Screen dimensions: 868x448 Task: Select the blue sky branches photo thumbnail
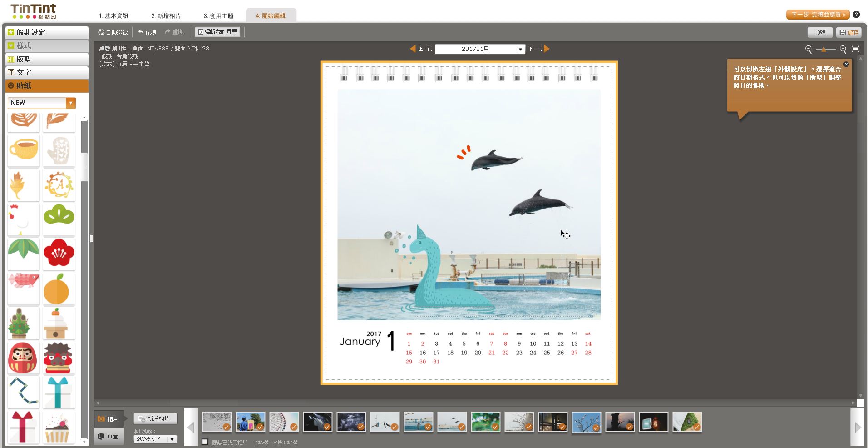[x=587, y=422]
